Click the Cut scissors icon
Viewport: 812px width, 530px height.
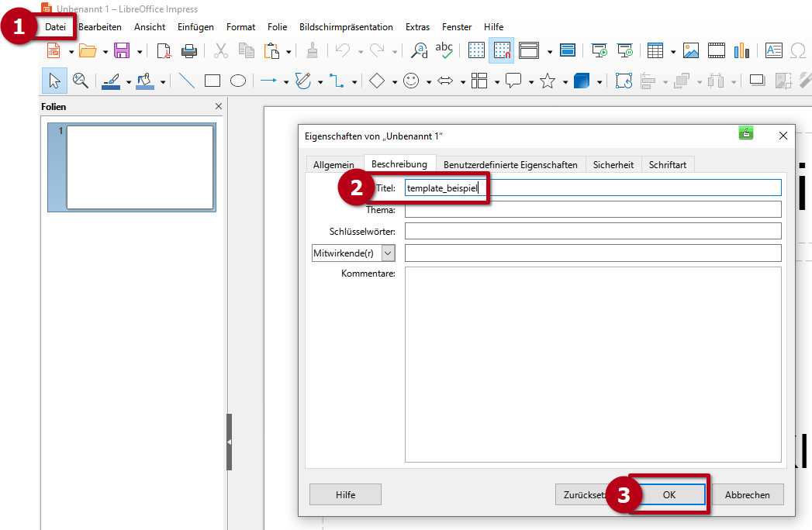tap(221, 50)
